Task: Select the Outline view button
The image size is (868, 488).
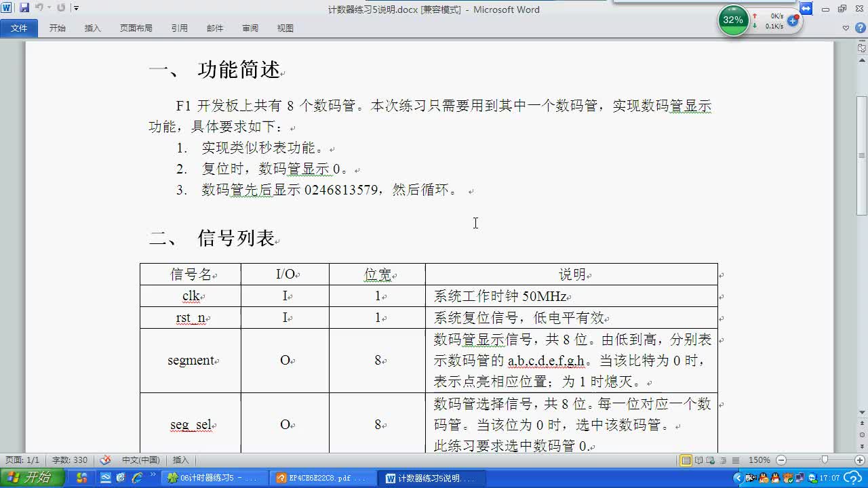Action: point(723,460)
